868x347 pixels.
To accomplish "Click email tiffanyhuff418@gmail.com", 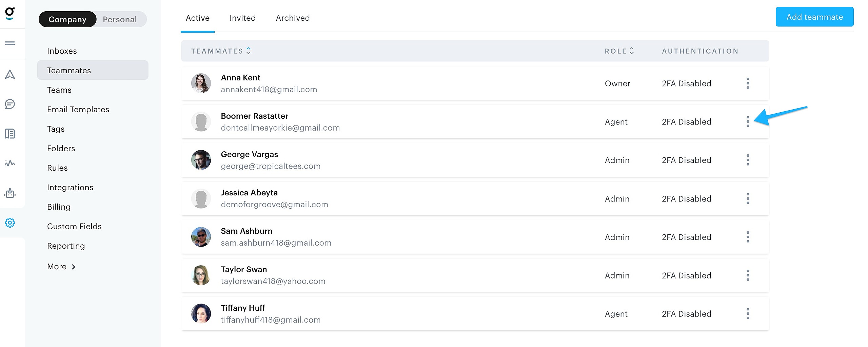I will click(271, 320).
